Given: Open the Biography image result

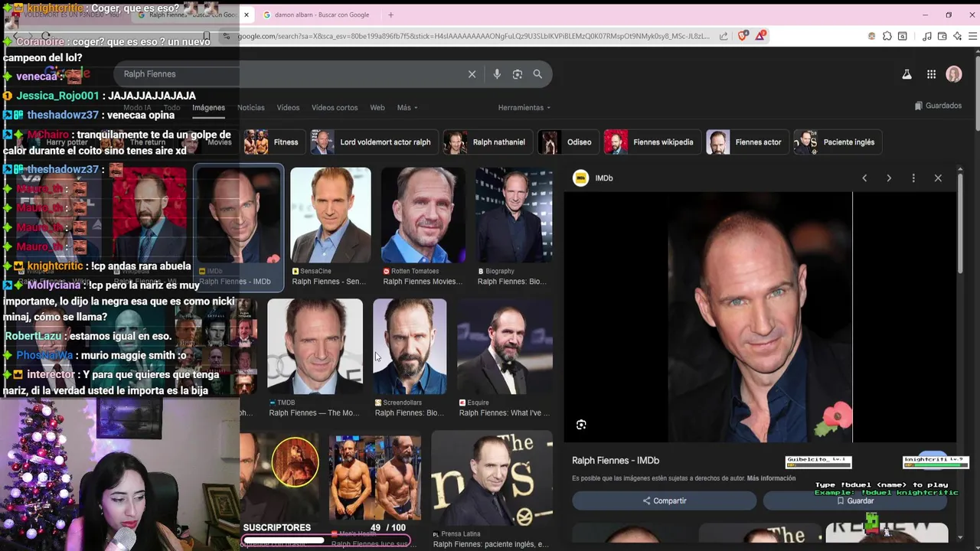Looking at the screenshot, I should (514, 227).
